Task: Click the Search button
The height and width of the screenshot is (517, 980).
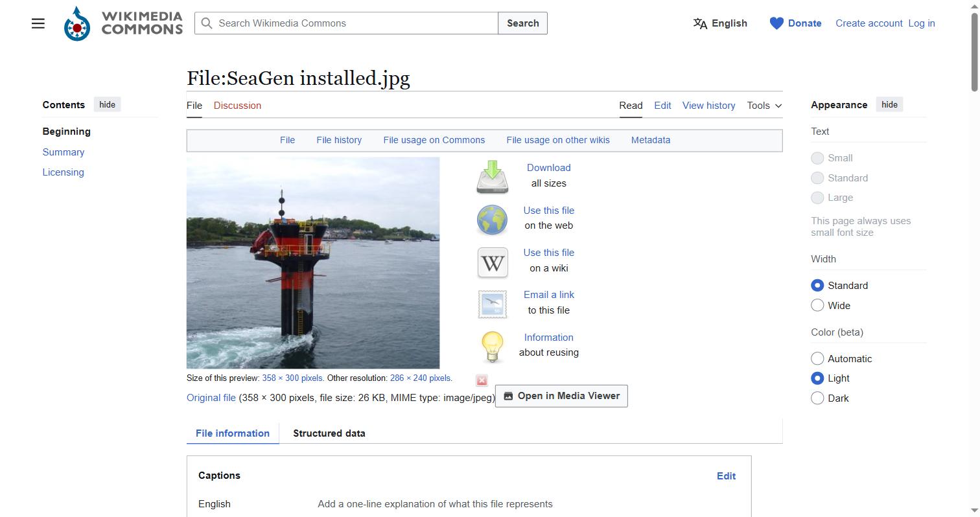Action: click(523, 23)
